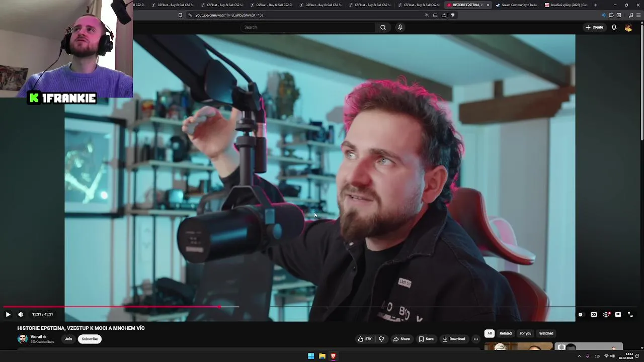Open the player settings gear menu

point(606,314)
